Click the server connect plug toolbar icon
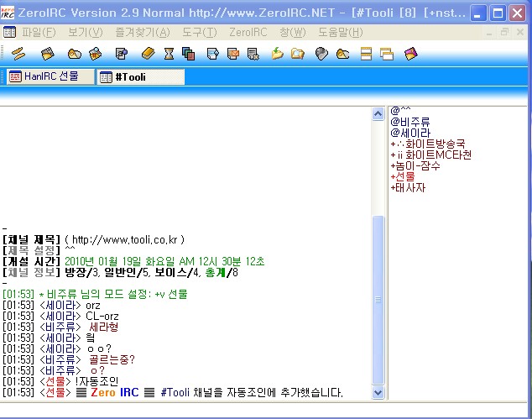The height and width of the screenshot is (419, 532). tap(18, 54)
